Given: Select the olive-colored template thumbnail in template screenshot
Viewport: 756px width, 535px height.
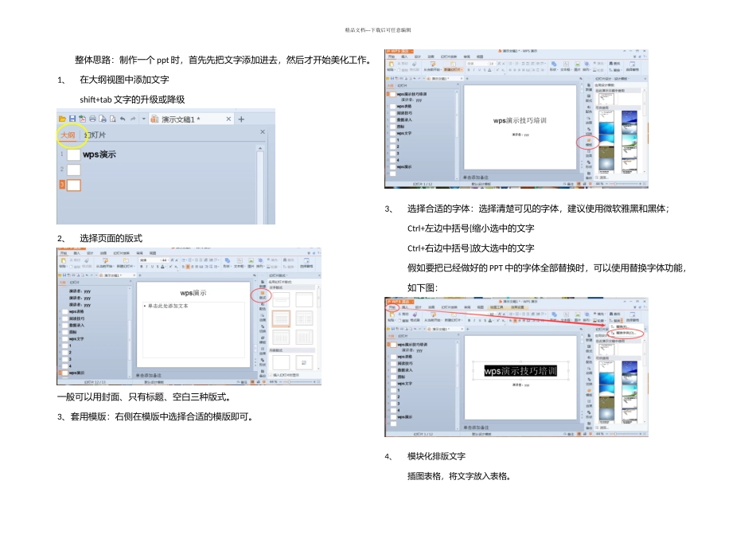Looking at the screenshot, I should click(606, 154).
